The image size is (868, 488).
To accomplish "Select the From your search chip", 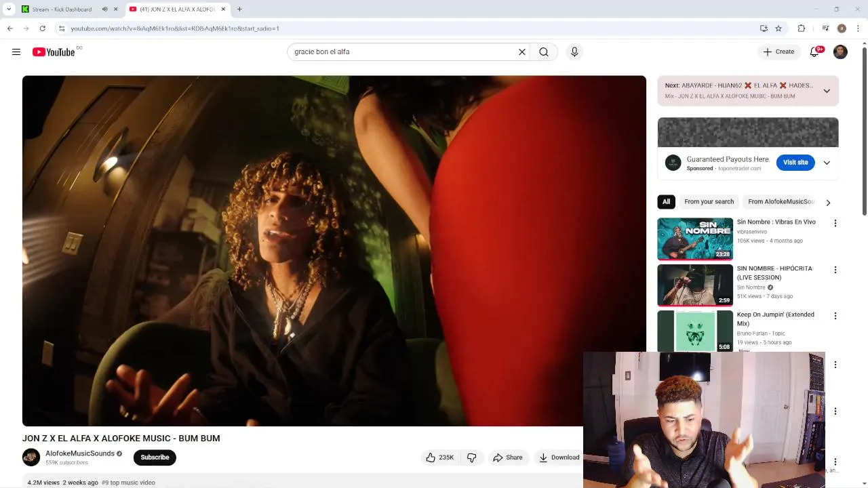I will pyautogui.click(x=709, y=201).
